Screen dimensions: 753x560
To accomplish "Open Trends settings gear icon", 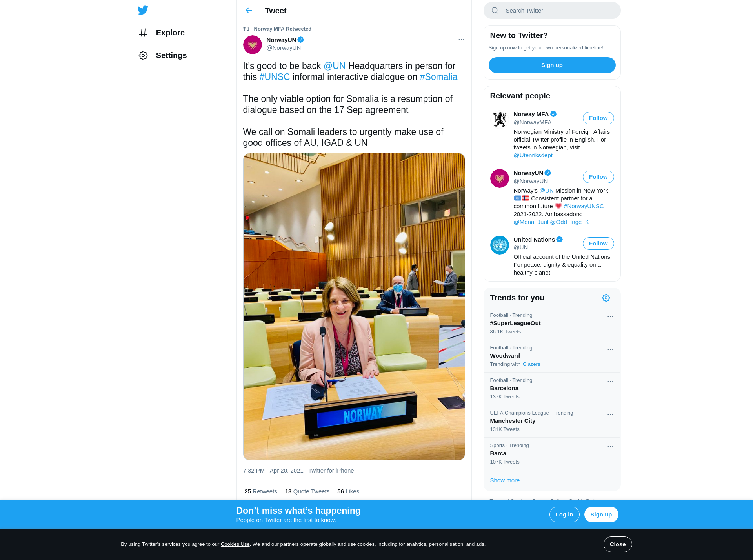I will [606, 298].
